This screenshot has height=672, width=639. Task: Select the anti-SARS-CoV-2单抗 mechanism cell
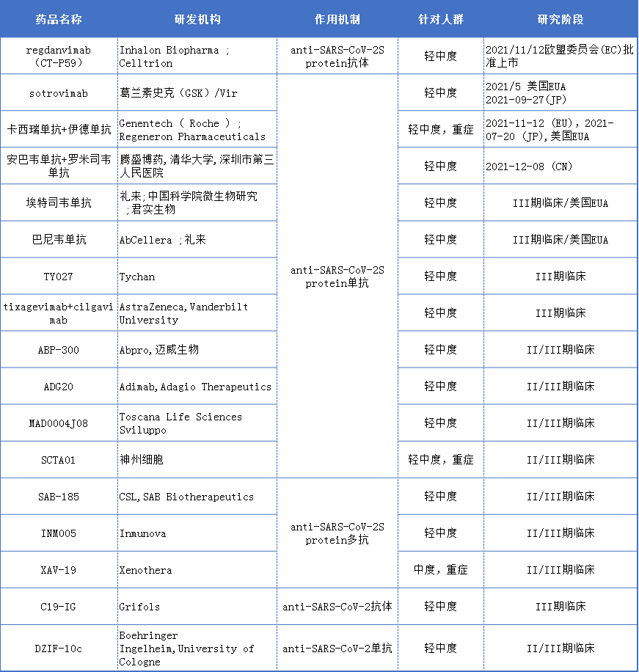tap(337, 648)
